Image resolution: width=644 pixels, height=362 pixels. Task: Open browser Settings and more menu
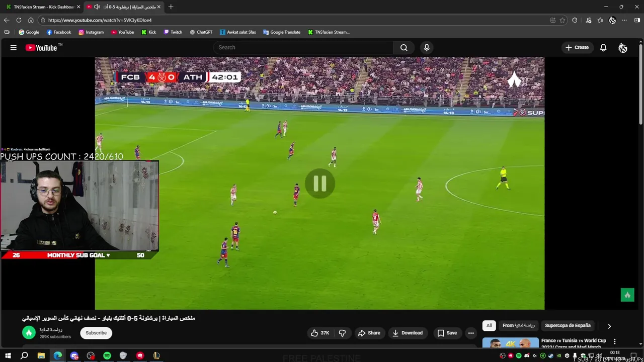tap(624, 20)
